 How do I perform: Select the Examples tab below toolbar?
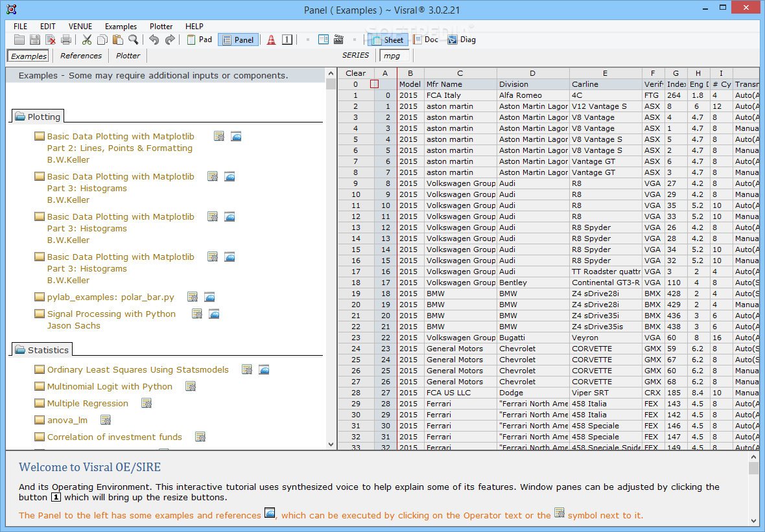pyautogui.click(x=29, y=56)
